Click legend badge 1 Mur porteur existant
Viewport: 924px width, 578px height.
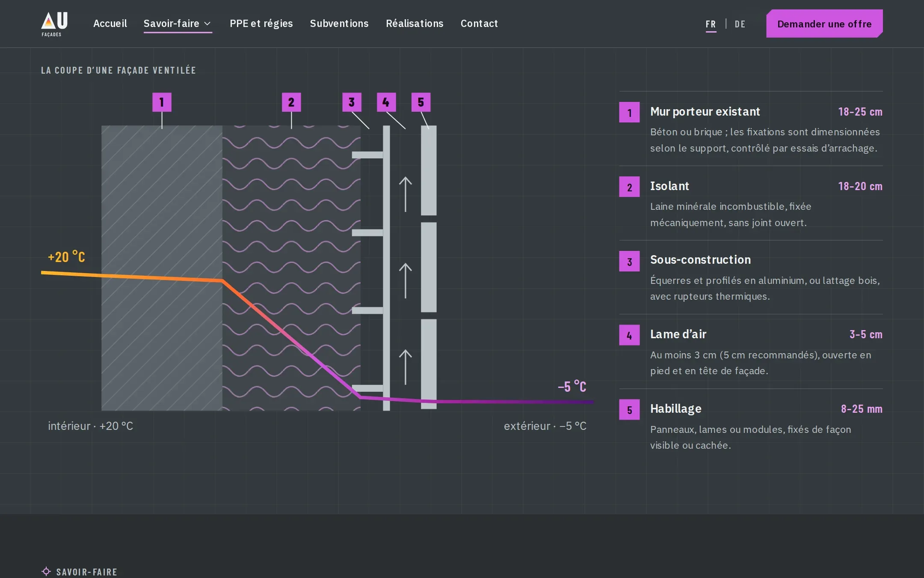(629, 113)
